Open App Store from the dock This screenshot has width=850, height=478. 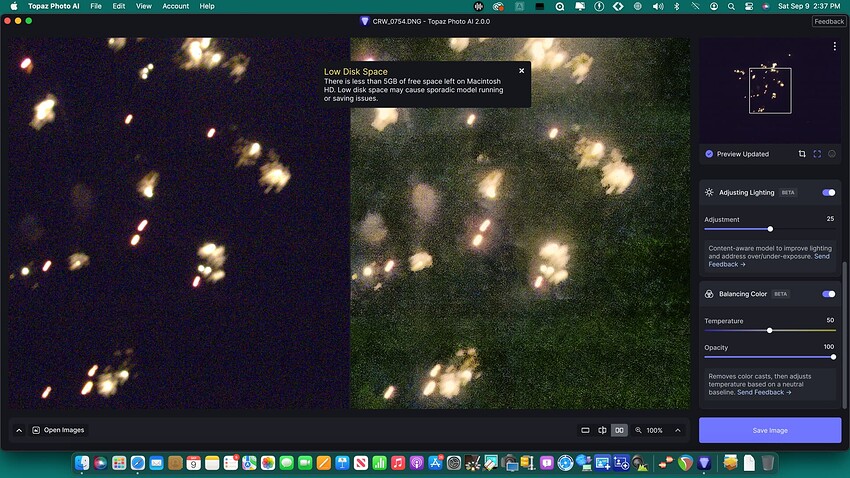coord(435,463)
